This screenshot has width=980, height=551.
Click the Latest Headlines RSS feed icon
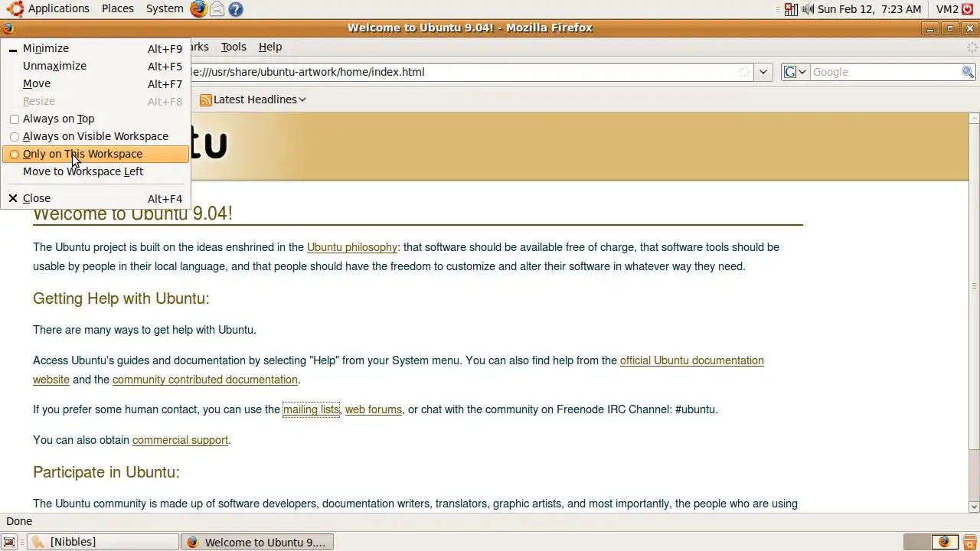[205, 99]
